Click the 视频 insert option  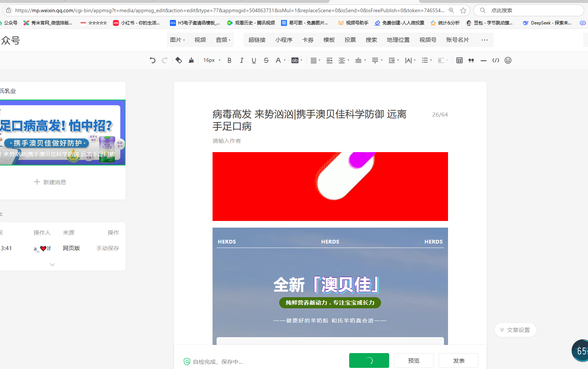pyautogui.click(x=200, y=40)
